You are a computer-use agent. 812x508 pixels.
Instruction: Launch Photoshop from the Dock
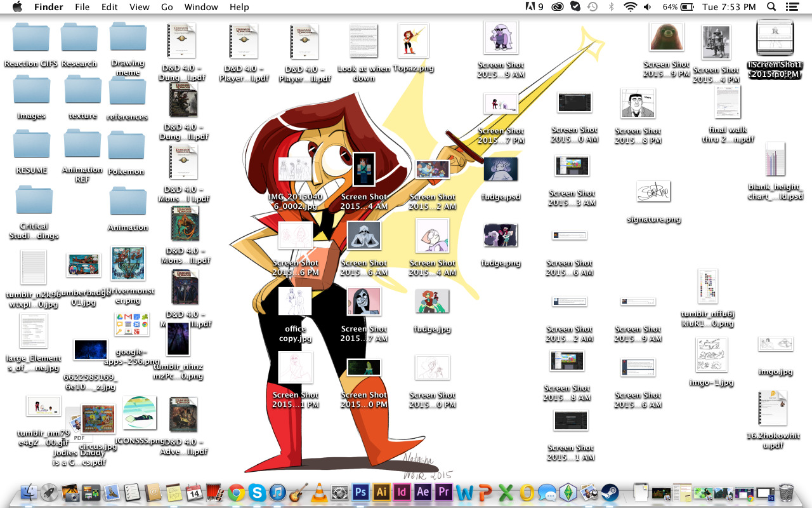tap(361, 492)
